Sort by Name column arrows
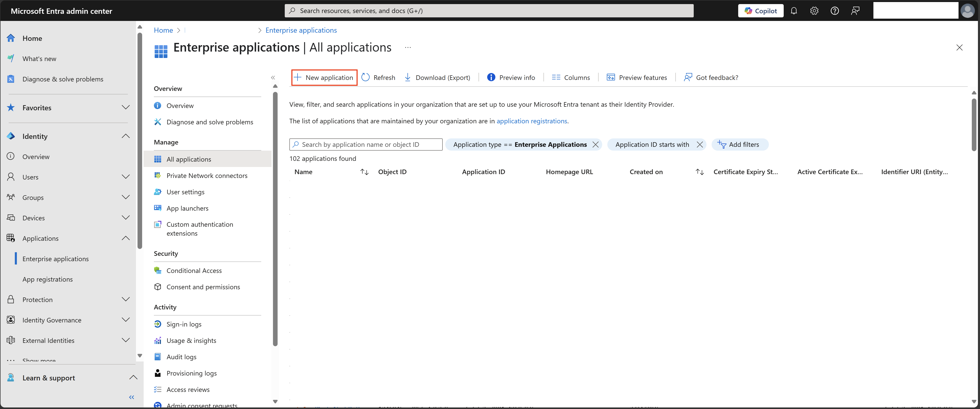The width and height of the screenshot is (980, 409). coord(364,172)
